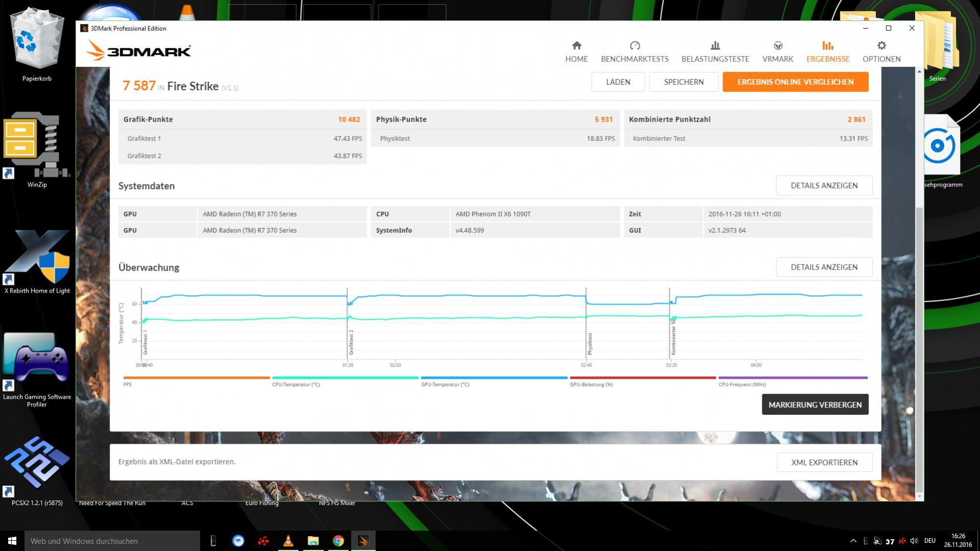Click the blue clock app in taskbar

238,541
